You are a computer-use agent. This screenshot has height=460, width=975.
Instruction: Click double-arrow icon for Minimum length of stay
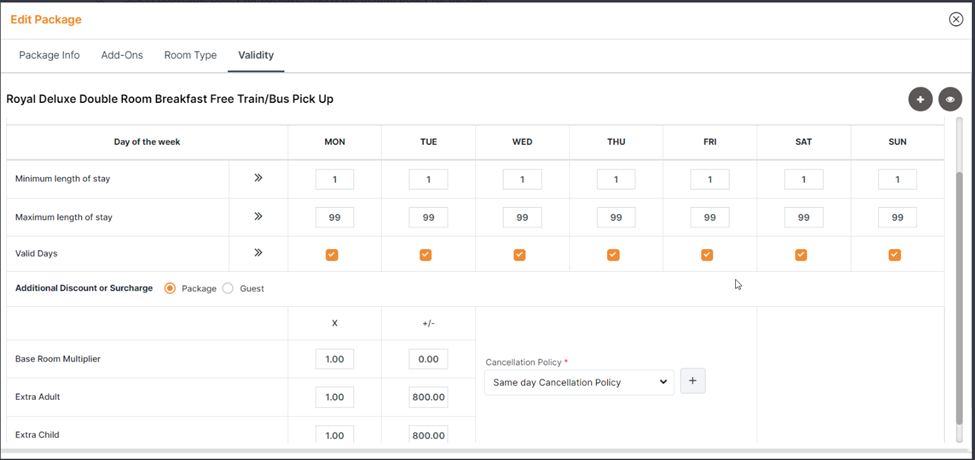pos(258,178)
